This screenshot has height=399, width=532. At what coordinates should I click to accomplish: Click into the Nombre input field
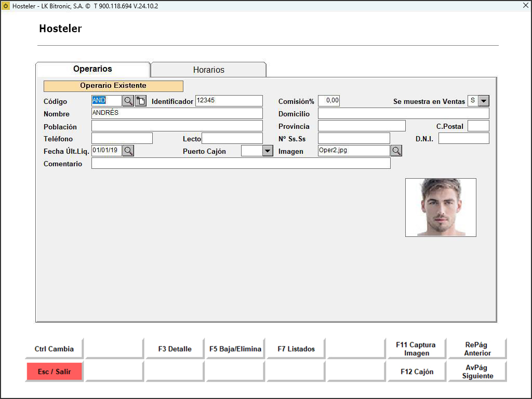point(177,113)
